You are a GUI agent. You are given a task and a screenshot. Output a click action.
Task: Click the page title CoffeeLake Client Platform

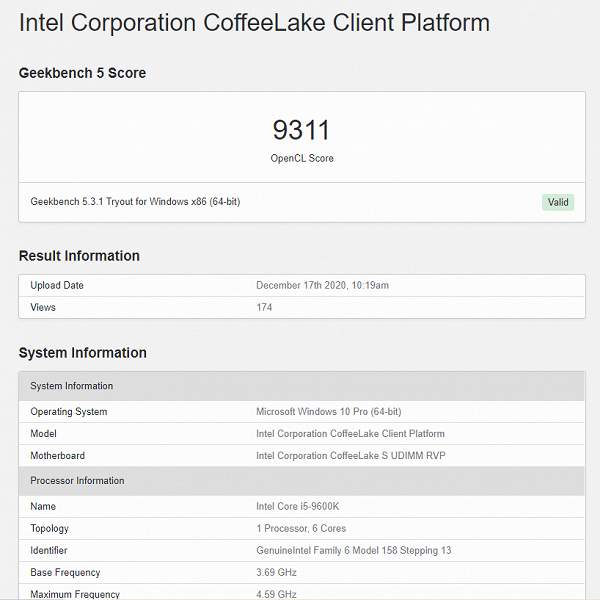255,23
